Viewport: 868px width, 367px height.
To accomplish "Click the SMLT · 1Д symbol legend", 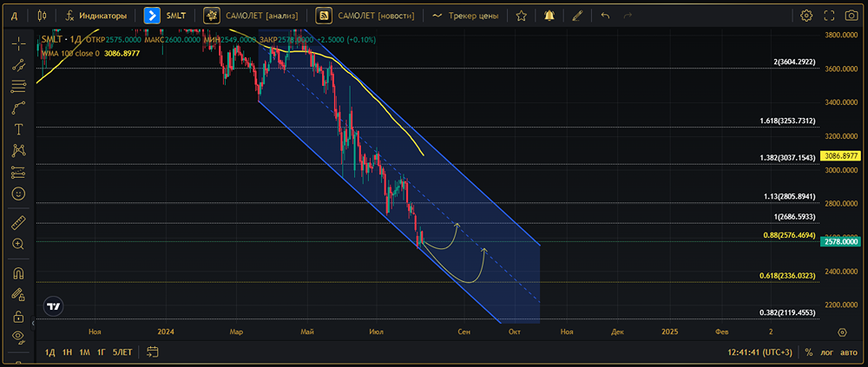I will (60, 40).
